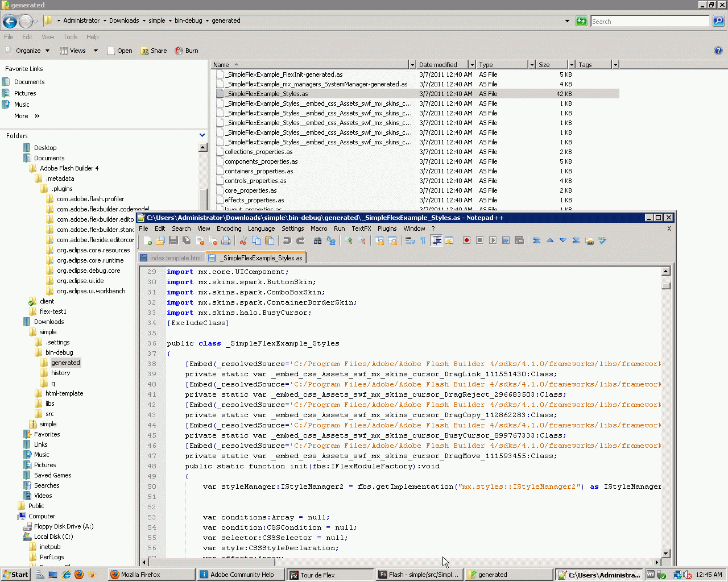Open the Views dropdown arrow in Explorer
The image size is (728, 582).
tap(96, 51)
